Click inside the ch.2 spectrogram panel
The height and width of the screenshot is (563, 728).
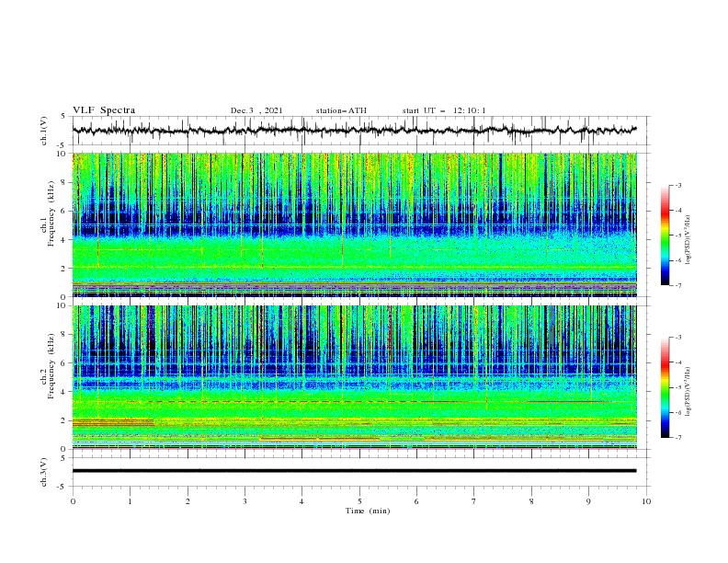pyautogui.click(x=355, y=377)
